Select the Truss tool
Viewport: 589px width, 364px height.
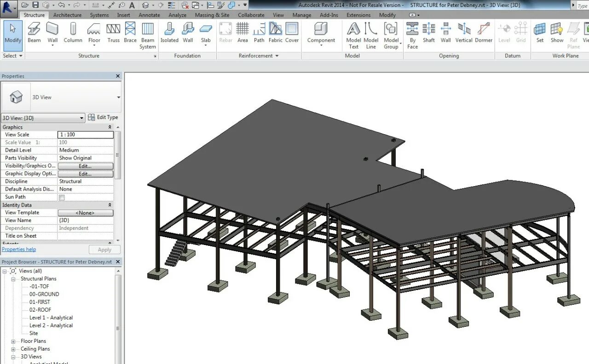click(113, 32)
